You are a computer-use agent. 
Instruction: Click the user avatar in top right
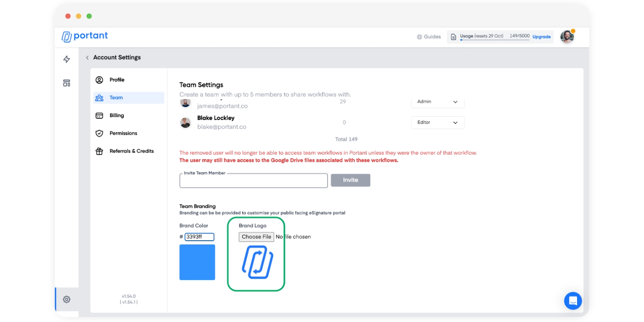coord(567,37)
